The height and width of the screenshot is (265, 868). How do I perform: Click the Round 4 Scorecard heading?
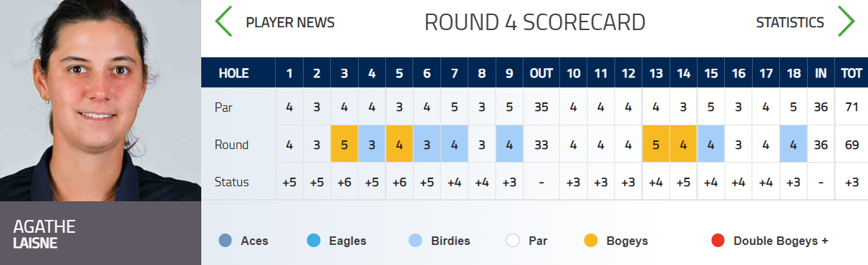pos(535,22)
